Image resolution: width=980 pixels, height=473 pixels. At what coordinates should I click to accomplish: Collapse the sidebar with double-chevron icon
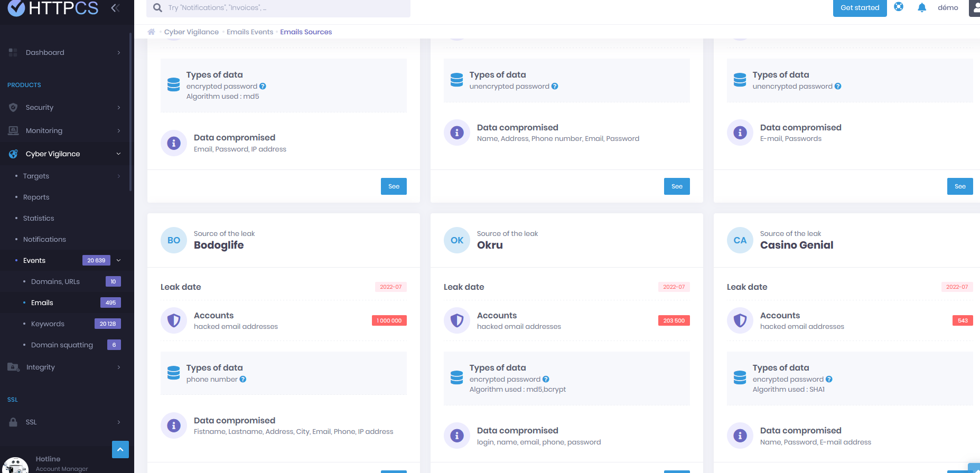115,8
